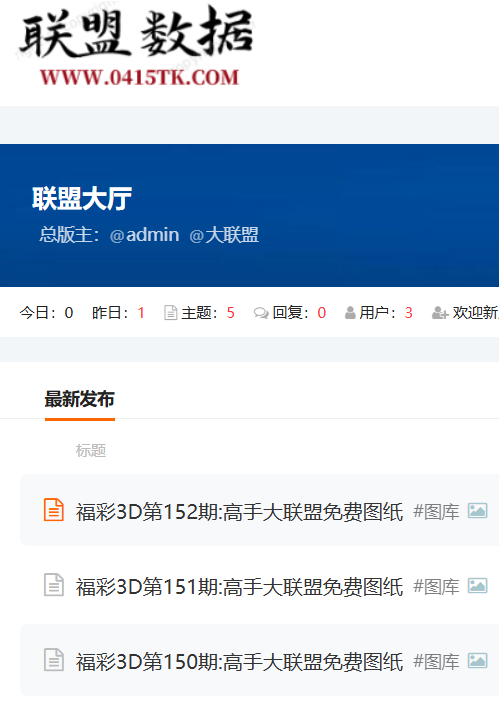The width and height of the screenshot is (499, 709).
Task: Click the 回复 speech bubble icon
Action: pyautogui.click(x=261, y=312)
